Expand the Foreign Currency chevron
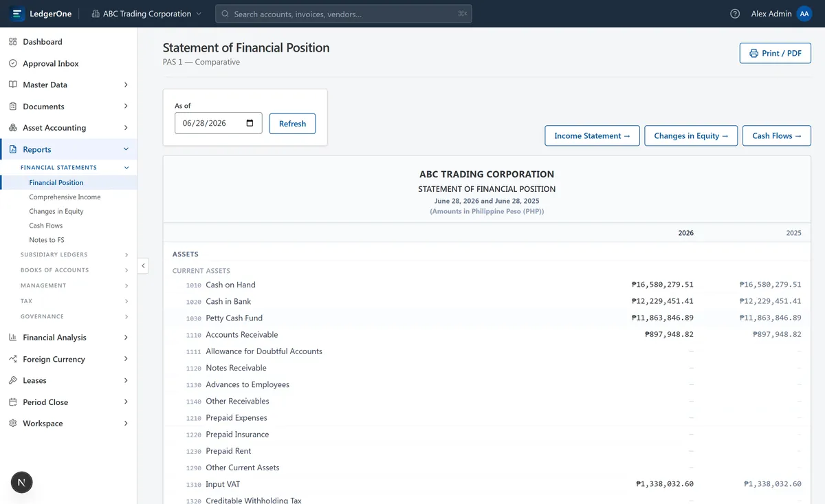The height and width of the screenshot is (504, 825). pyautogui.click(x=126, y=359)
